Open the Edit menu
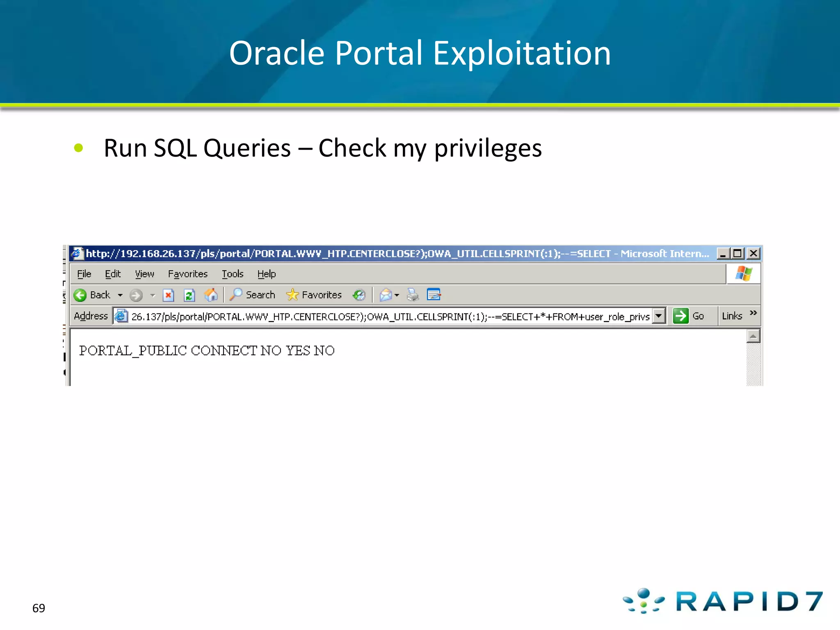 [113, 274]
